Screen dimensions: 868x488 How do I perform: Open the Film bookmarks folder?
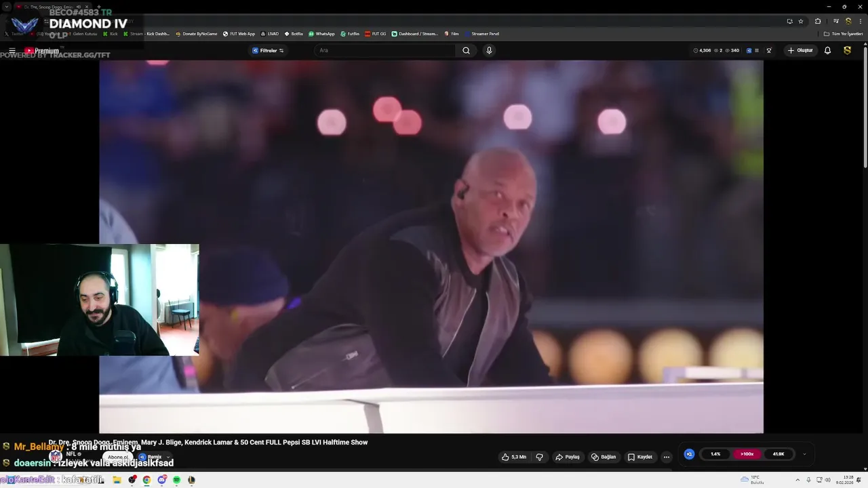point(452,34)
